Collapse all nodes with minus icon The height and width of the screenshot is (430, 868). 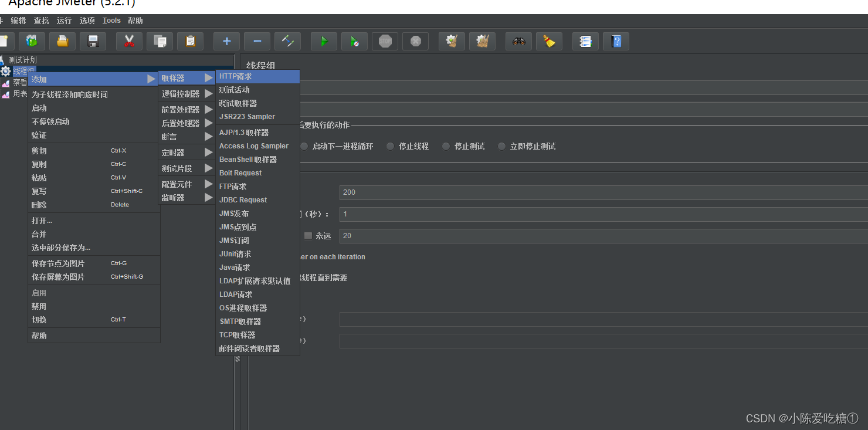coord(257,41)
